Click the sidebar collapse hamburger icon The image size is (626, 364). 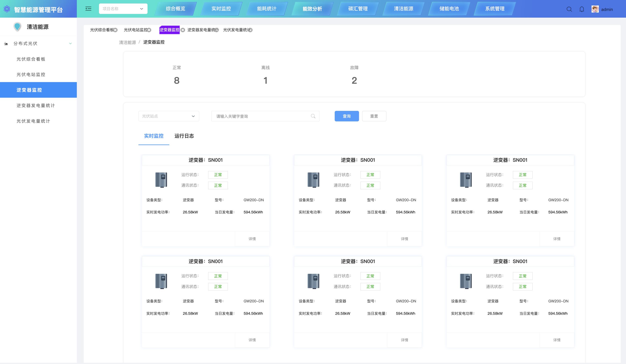coord(88,9)
